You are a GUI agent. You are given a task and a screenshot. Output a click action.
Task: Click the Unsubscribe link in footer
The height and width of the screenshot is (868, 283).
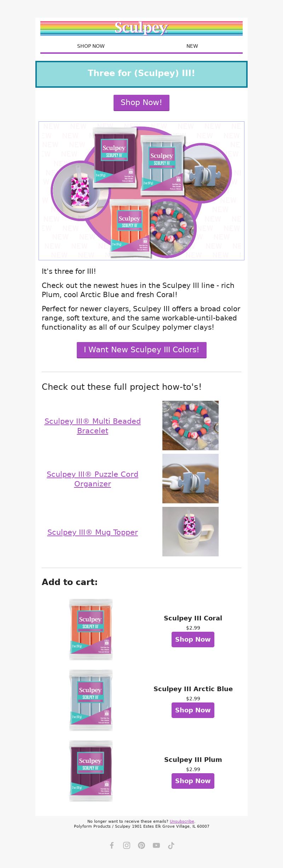(x=182, y=821)
